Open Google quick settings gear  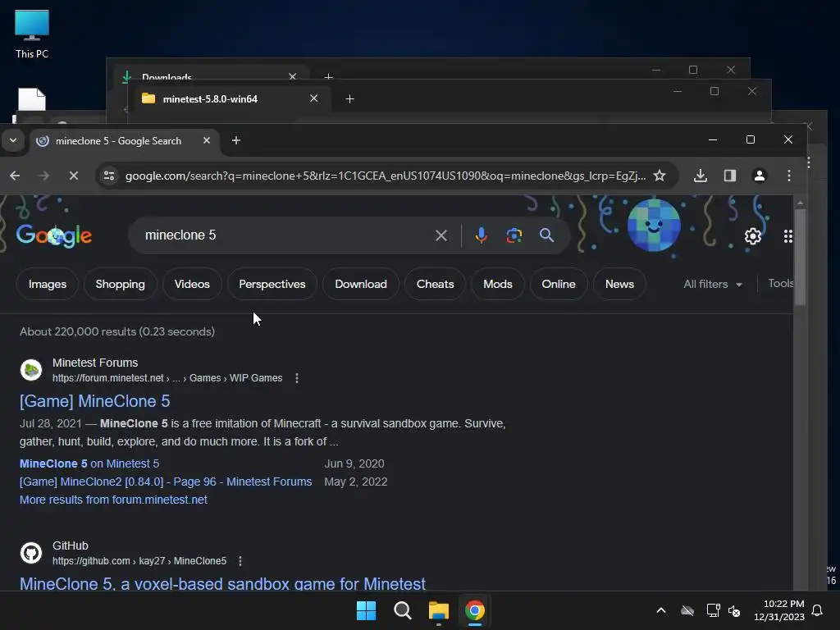pos(753,235)
